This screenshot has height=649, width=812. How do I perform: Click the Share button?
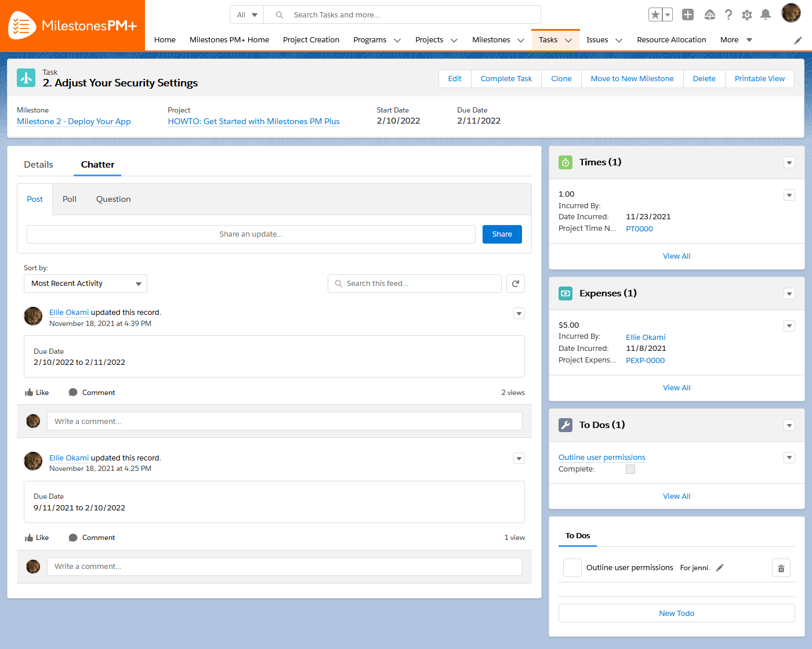coord(502,234)
